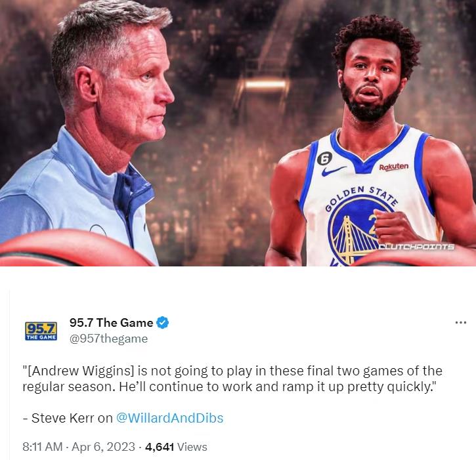The image size is (476, 460).
Task: Click the 95.7 The Game profile avatar
Action: 41,331
